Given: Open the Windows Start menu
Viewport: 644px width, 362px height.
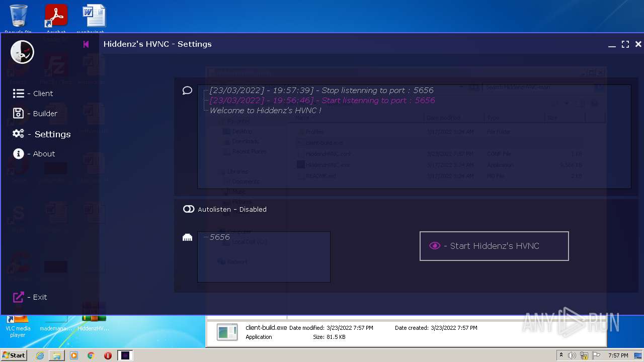Looking at the screenshot, I should 14,355.
